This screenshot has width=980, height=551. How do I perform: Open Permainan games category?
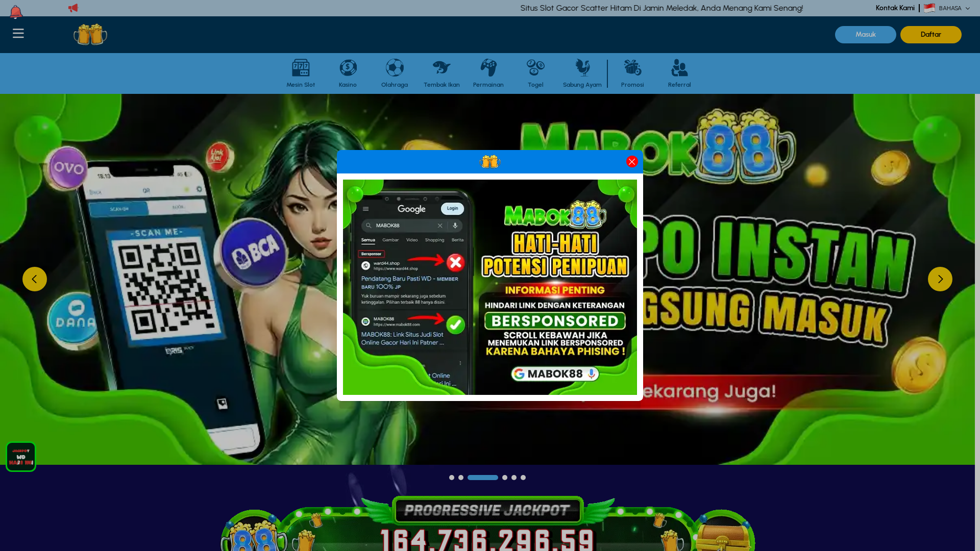pyautogui.click(x=488, y=73)
